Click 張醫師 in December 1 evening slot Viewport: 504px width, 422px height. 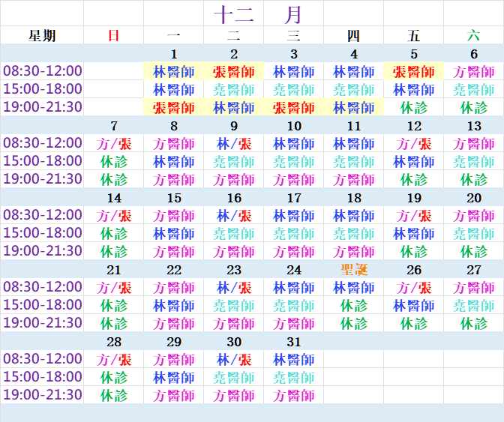click(x=174, y=107)
